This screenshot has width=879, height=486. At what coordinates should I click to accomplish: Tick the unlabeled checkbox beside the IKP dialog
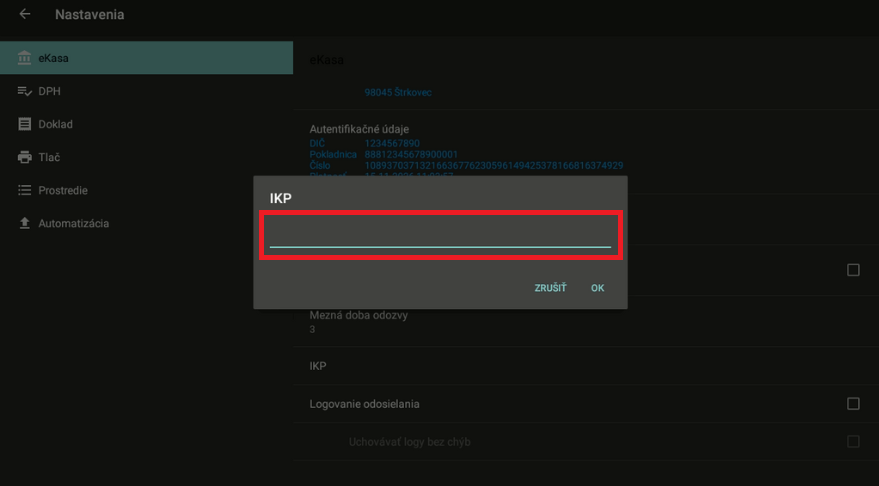(853, 270)
